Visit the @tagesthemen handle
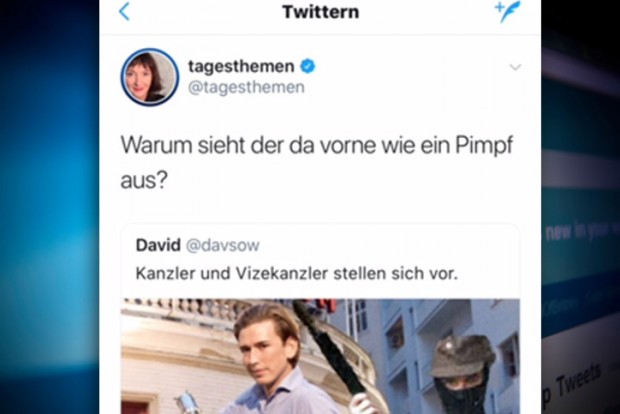The height and width of the screenshot is (414, 620). point(246,87)
